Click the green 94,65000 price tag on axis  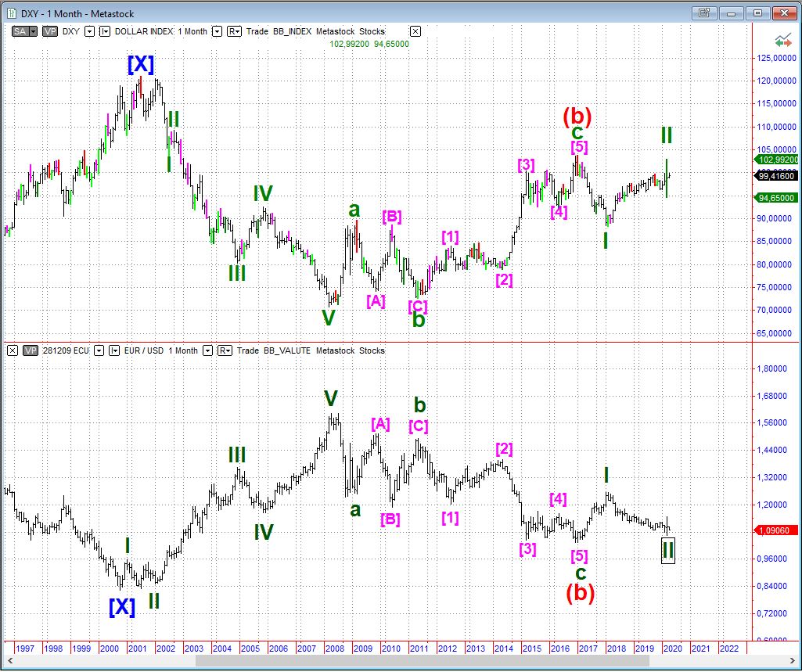[x=776, y=198]
